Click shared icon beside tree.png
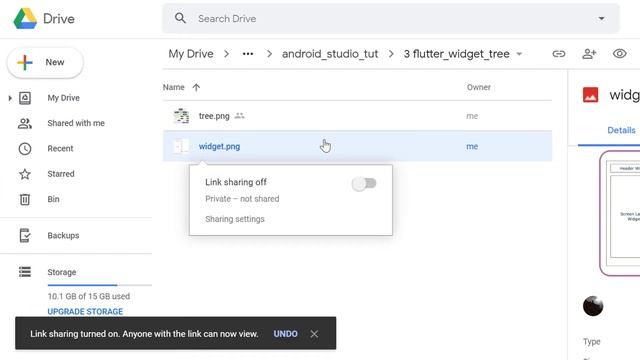640x360 pixels. click(240, 116)
